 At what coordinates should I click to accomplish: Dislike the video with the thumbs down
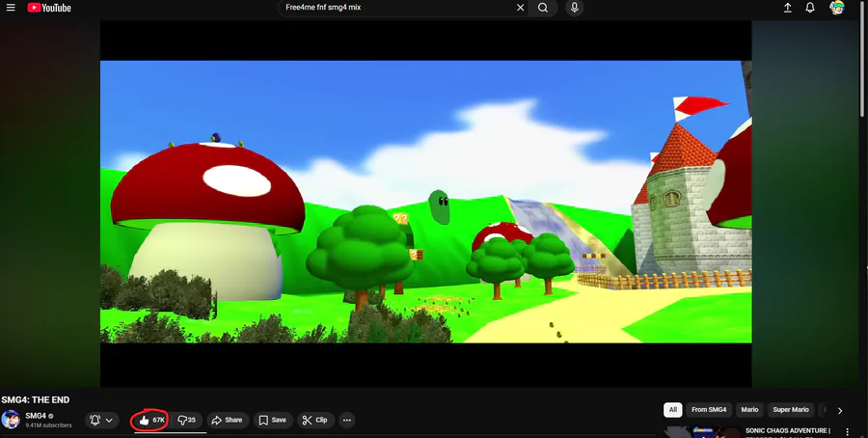coord(187,421)
